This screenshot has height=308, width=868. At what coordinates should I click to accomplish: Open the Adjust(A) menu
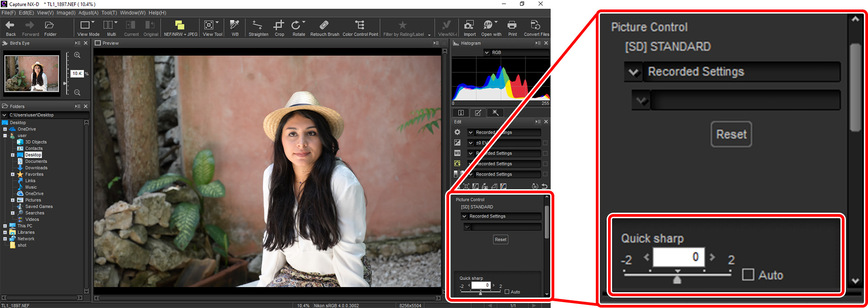pyautogui.click(x=88, y=13)
